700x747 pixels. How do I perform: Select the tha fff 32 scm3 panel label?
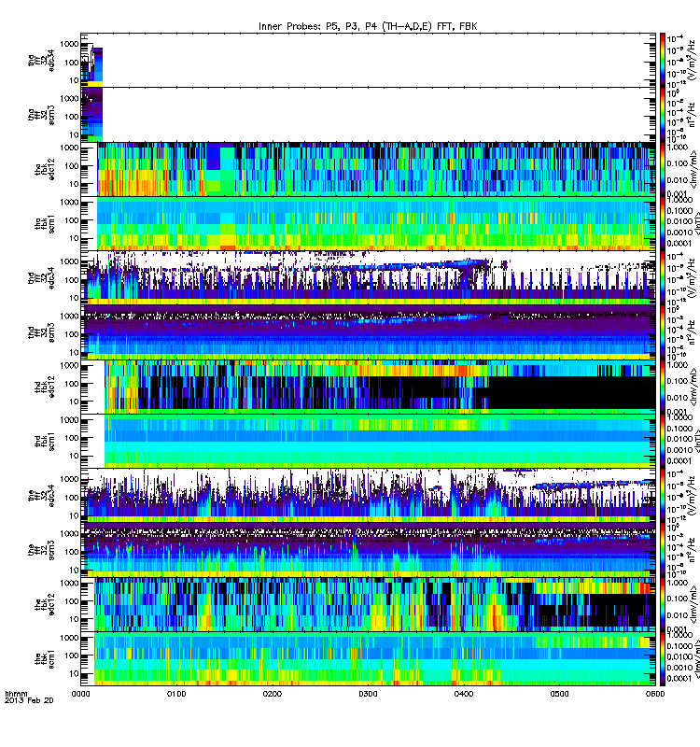coord(41,115)
